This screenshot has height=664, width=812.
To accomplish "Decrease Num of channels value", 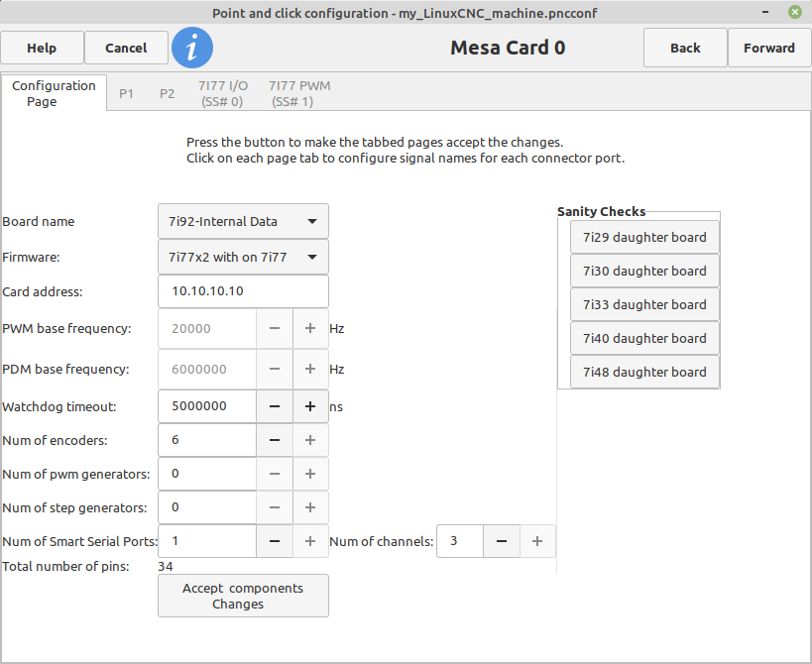I will 502,541.
